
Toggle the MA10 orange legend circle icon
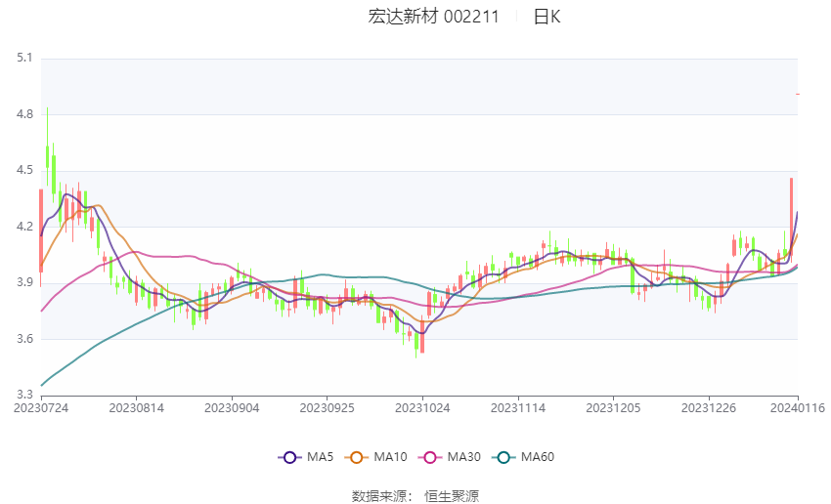click(356, 457)
